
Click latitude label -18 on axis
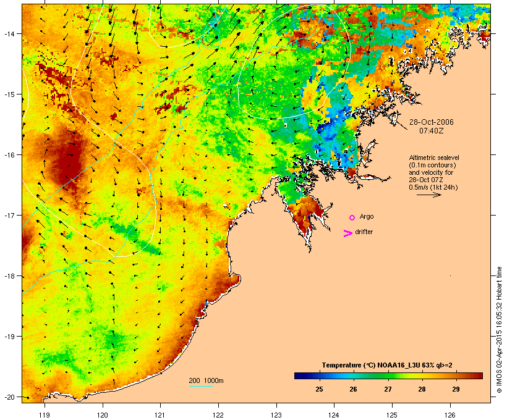coord(9,275)
